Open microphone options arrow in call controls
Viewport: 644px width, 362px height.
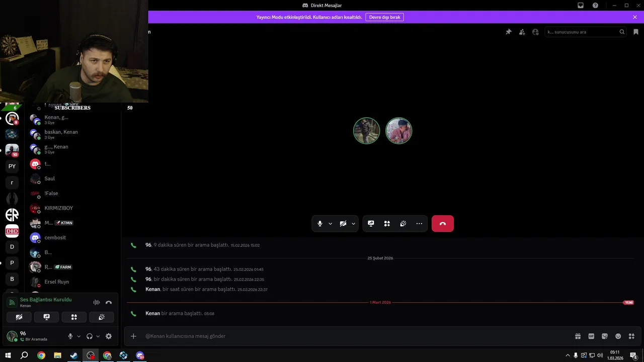(330, 224)
